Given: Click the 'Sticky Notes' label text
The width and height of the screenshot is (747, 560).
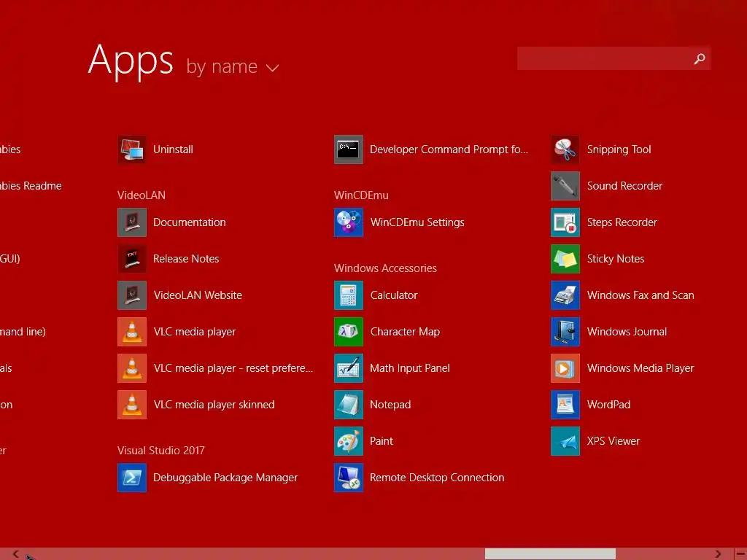Looking at the screenshot, I should click(x=616, y=259).
